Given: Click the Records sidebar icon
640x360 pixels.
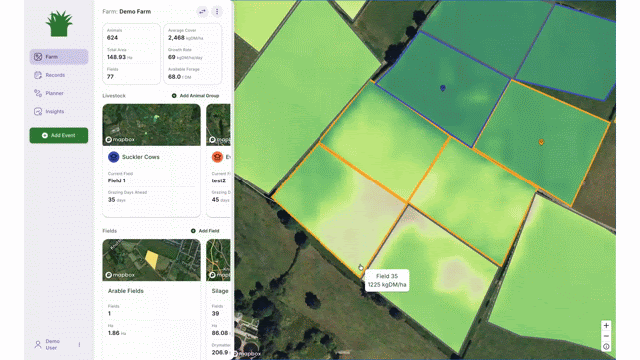Looking at the screenshot, I should (38, 75).
